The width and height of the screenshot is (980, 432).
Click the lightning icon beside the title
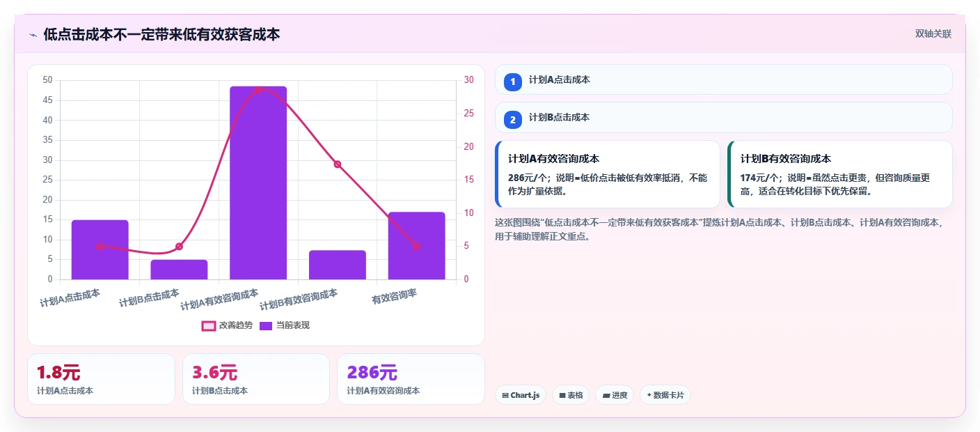33,35
